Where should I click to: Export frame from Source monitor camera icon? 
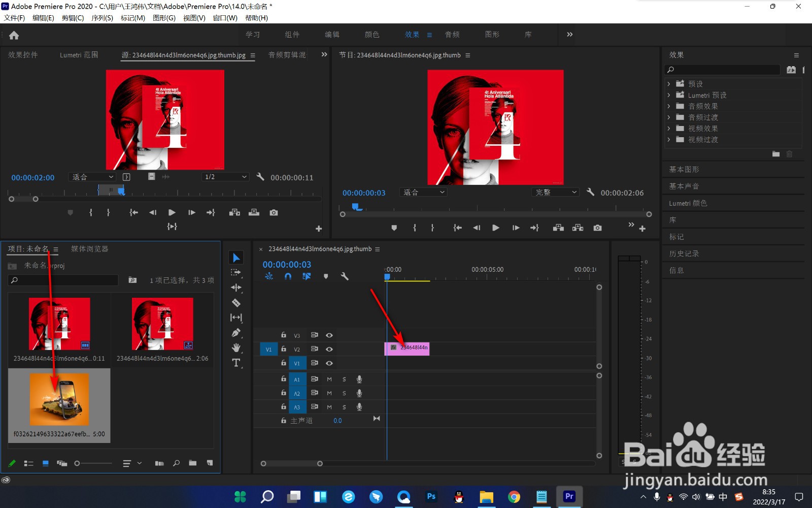pos(274,212)
